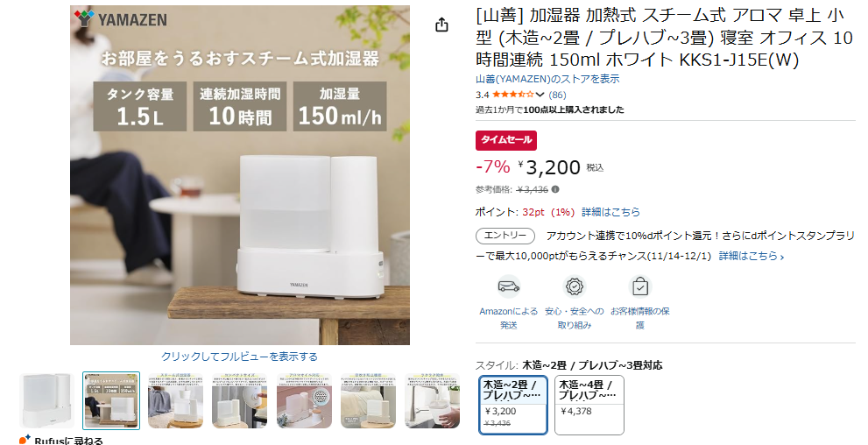Open the reference price info icon
The image size is (868, 445).
click(x=555, y=189)
